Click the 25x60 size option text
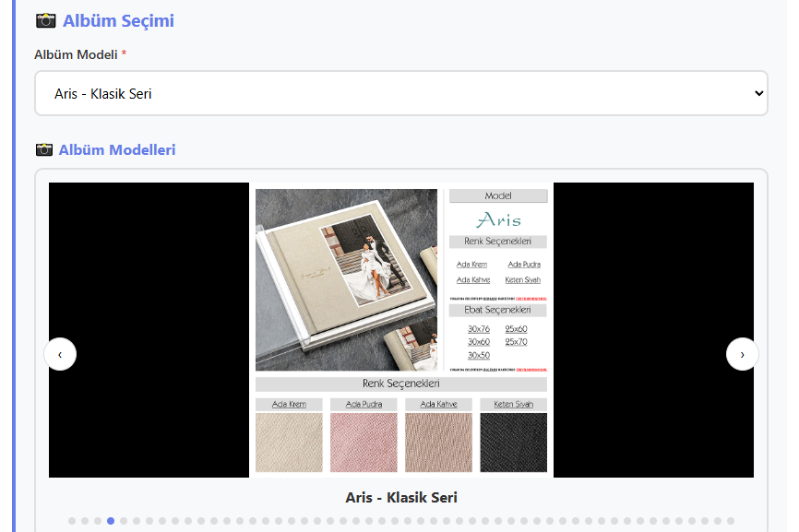This screenshot has height=532, width=799. pos(517,329)
